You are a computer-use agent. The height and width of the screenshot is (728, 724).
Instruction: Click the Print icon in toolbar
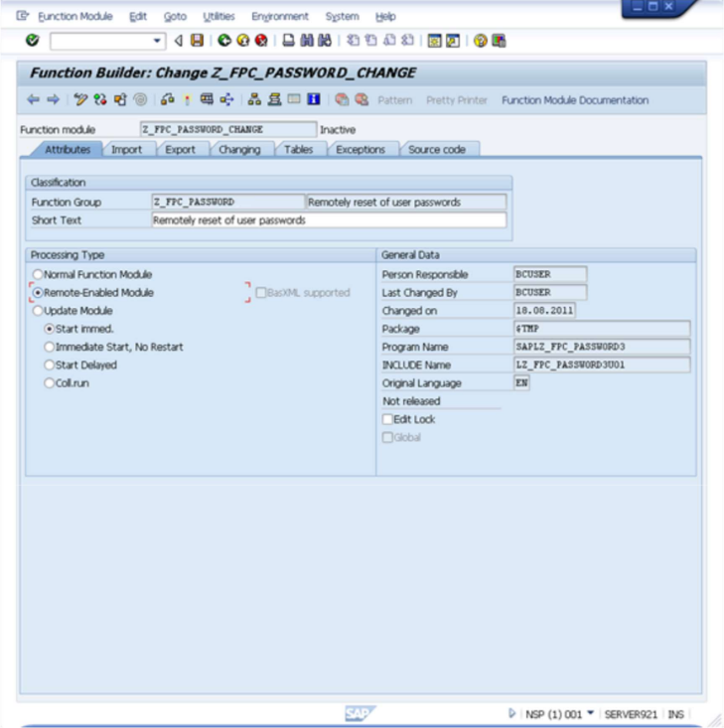tap(288, 41)
